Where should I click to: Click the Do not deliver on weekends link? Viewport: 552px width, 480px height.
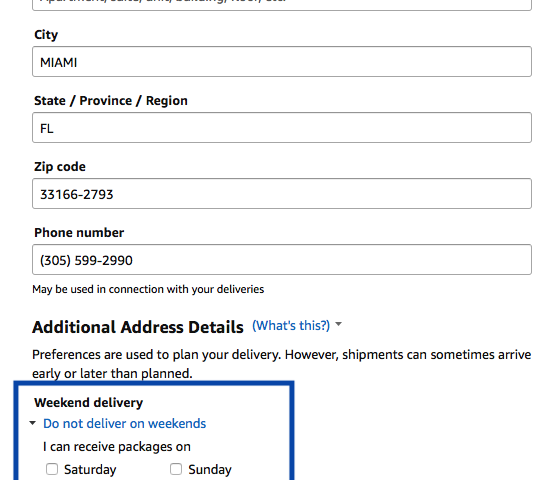coord(124,423)
